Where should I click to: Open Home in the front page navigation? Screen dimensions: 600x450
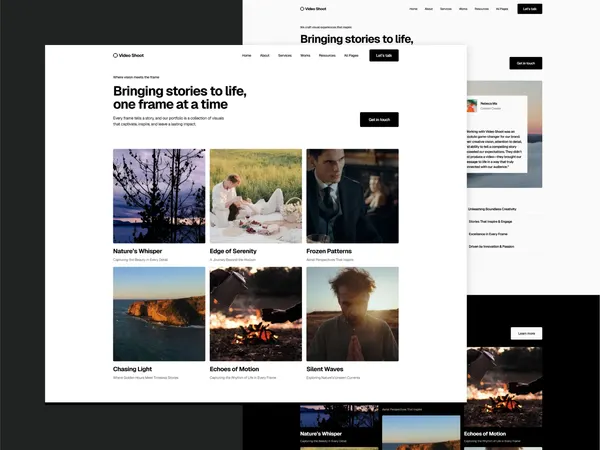coord(246,55)
